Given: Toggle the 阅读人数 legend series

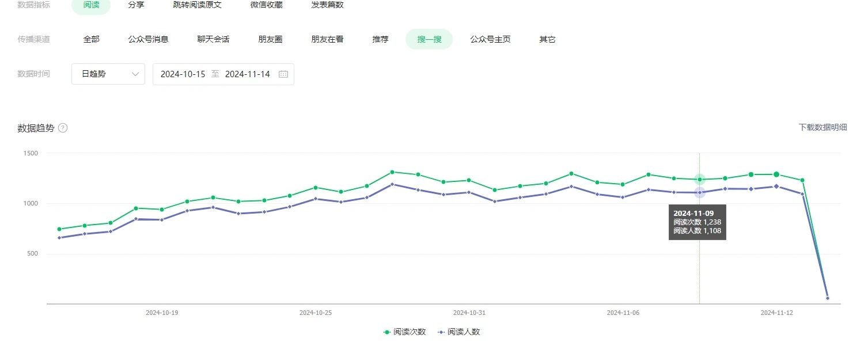Looking at the screenshot, I should (459, 332).
